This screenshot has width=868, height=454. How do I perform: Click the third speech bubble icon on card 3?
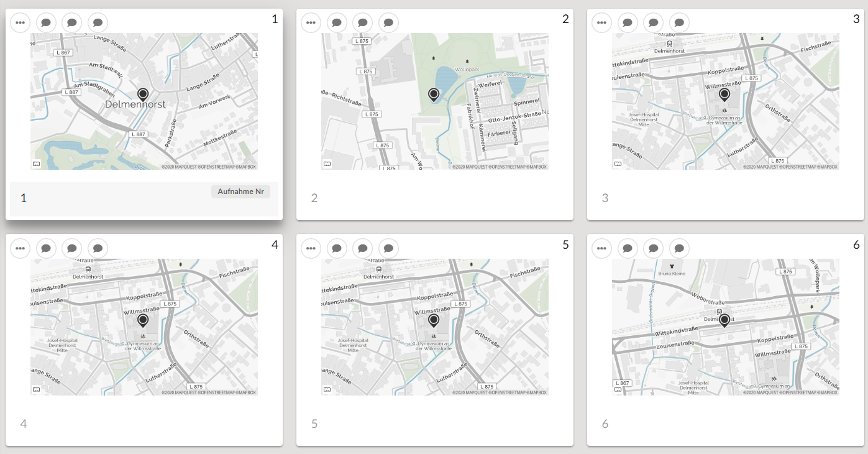click(x=678, y=22)
